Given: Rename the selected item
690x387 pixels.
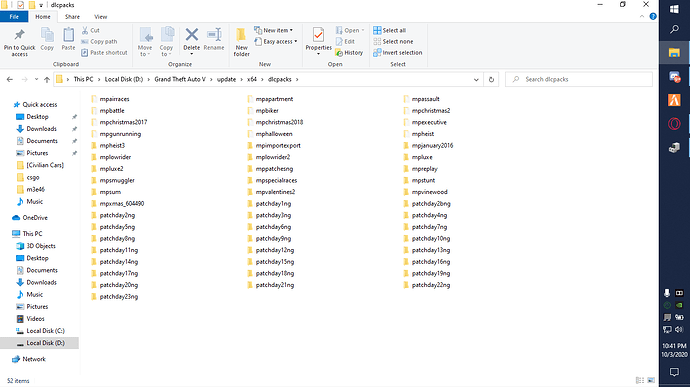Looking at the screenshot, I should coord(214,39).
